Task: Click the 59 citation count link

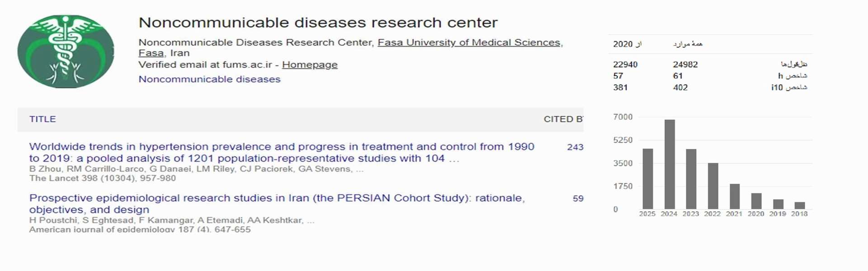Action: coord(578,198)
